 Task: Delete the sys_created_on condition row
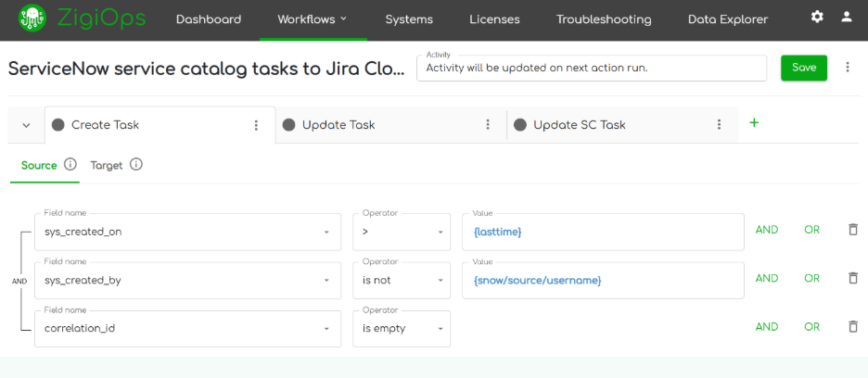tap(853, 230)
